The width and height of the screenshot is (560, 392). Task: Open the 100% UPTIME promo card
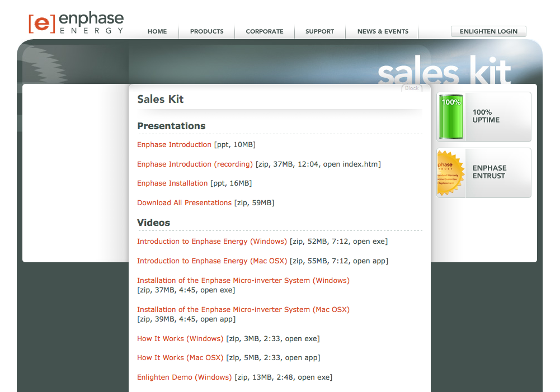pyautogui.click(x=484, y=117)
